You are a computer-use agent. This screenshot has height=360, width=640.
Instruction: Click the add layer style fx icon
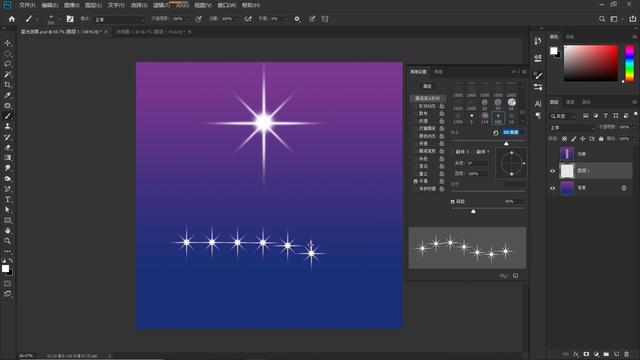tap(576, 354)
